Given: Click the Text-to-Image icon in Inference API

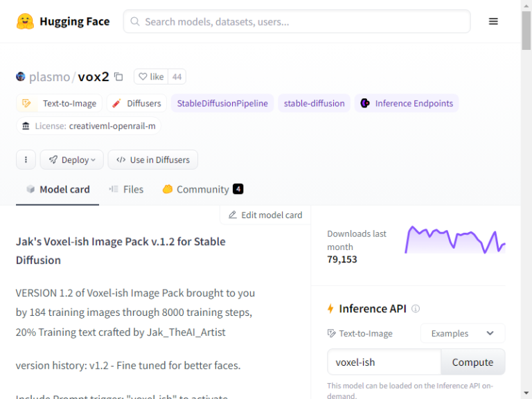Looking at the screenshot, I should coord(332,333).
